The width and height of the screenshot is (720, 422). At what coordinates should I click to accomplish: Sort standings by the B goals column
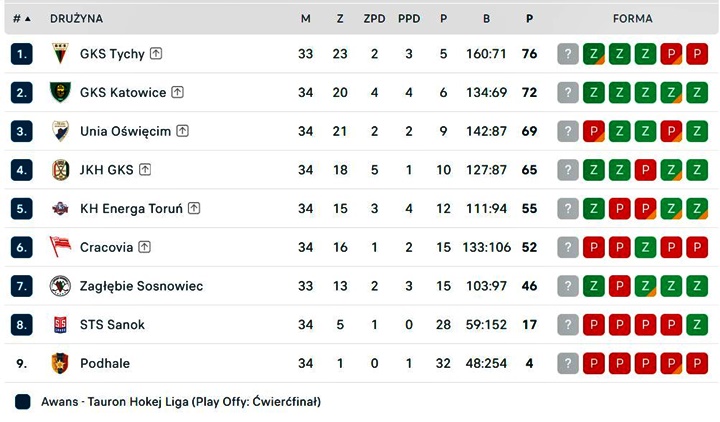(x=486, y=19)
